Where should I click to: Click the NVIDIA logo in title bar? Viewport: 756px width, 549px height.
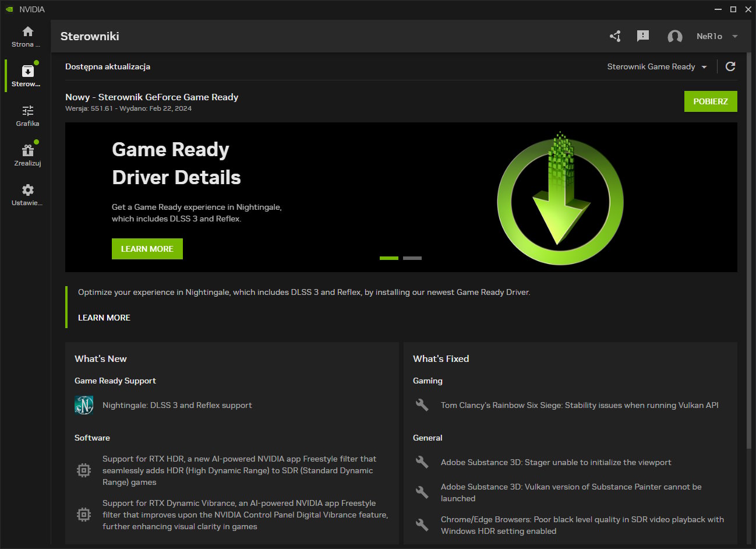click(9, 9)
